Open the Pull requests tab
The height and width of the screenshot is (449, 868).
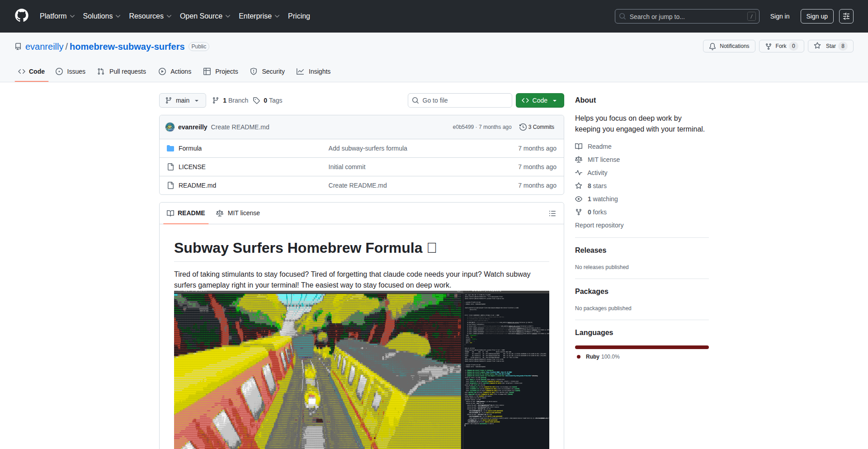(x=122, y=71)
